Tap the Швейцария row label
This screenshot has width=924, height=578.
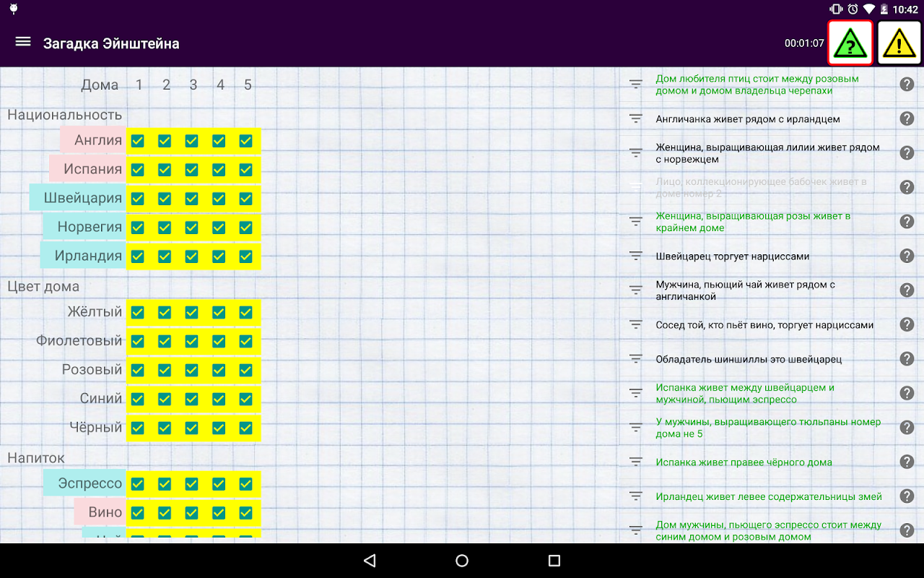78,198
